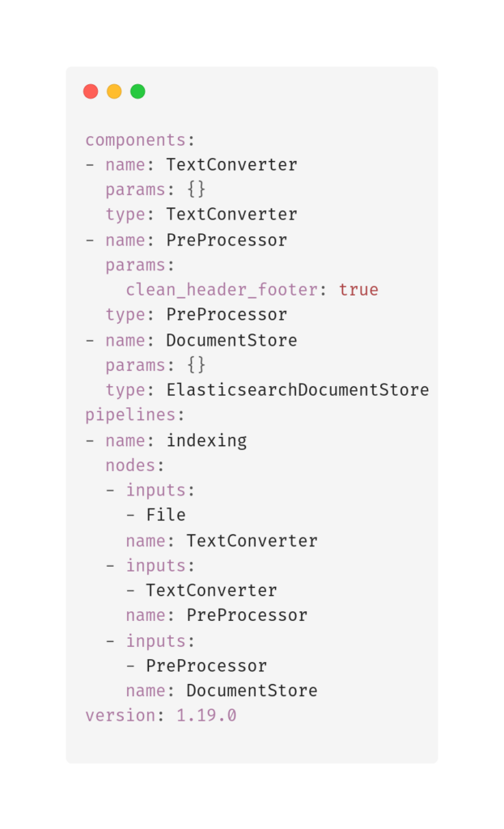This screenshot has width=504, height=829.
Task: Click the "ElasticsearchDocumentStore" type value
Action: [298, 390]
